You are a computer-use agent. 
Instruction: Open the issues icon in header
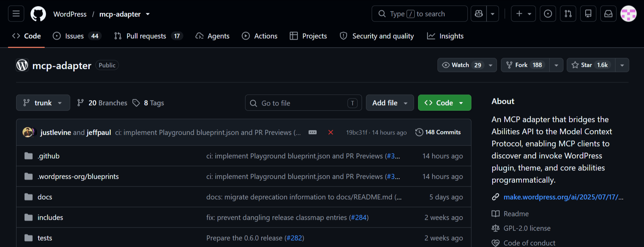pyautogui.click(x=548, y=14)
